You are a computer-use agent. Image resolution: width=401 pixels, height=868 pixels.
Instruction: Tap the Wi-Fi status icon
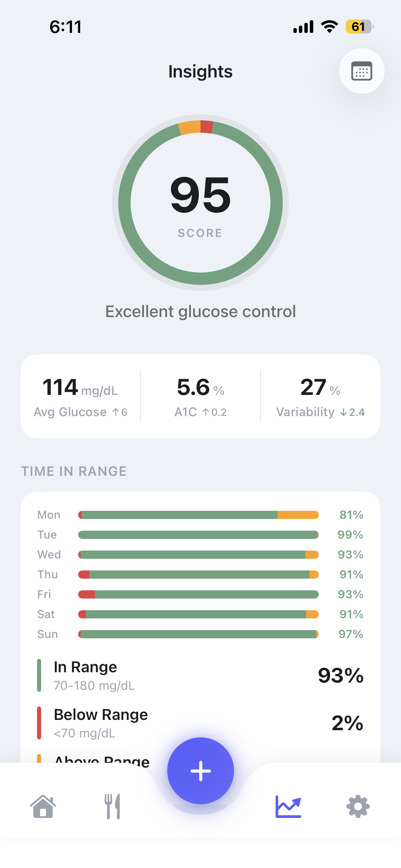click(329, 27)
